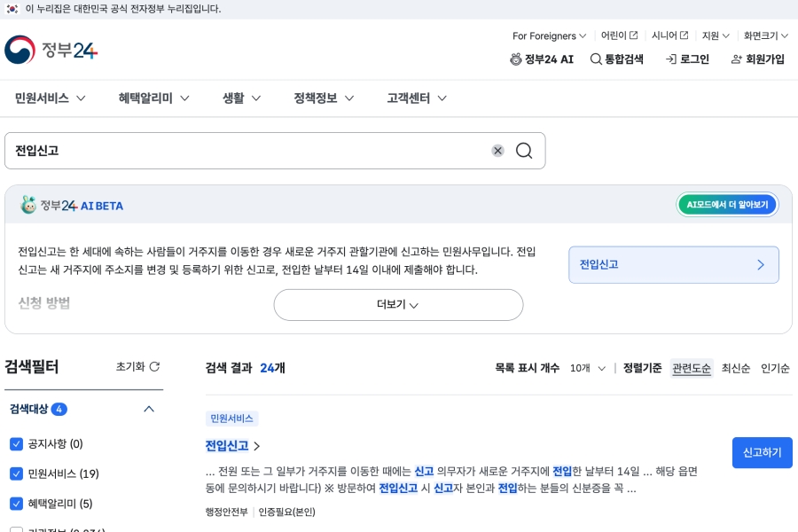
Task: Sort results by 관련도순
Action: coord(691,368)
